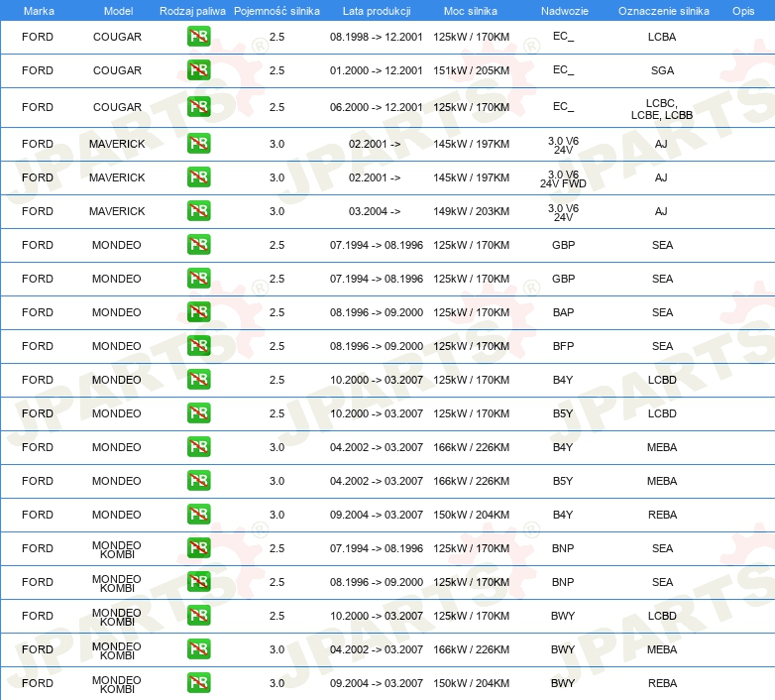Select the EC_ body cell in the LCBA row
This screenshot has height=700, width=775.
point(564,37)
